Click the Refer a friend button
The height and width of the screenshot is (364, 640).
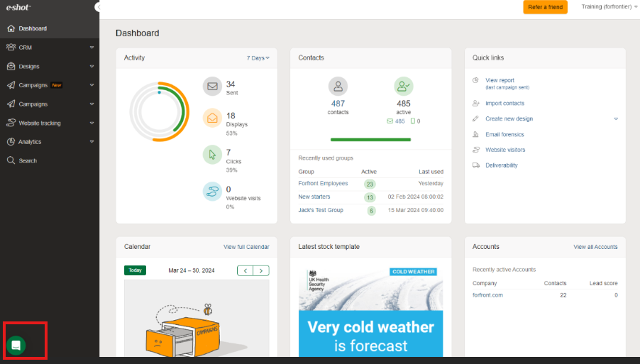point(545,7)
